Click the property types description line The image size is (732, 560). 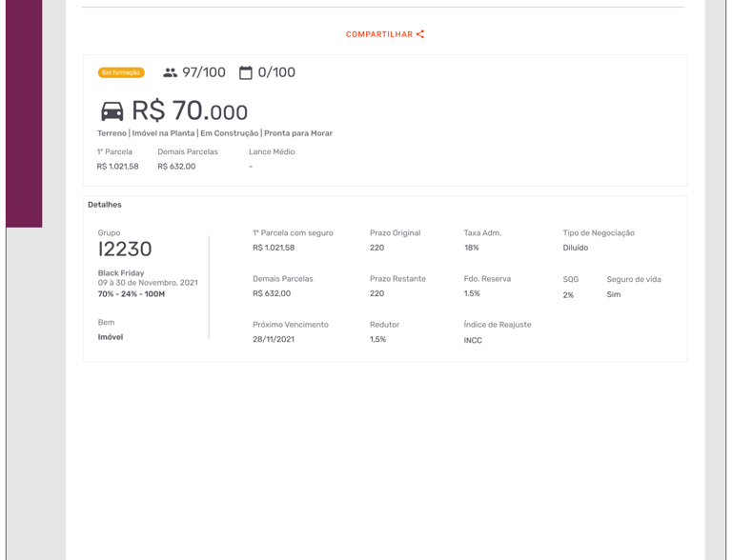pyautogui.click(x=214, y=133)
